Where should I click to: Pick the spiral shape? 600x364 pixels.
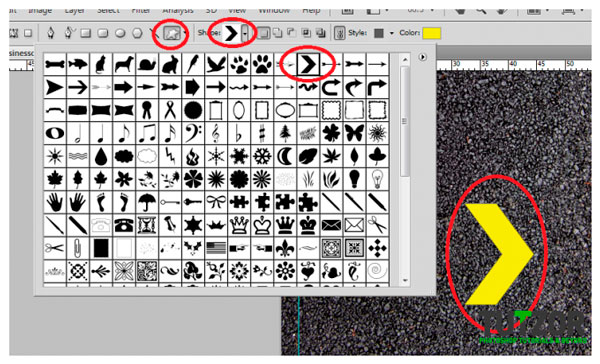point(377,271)
